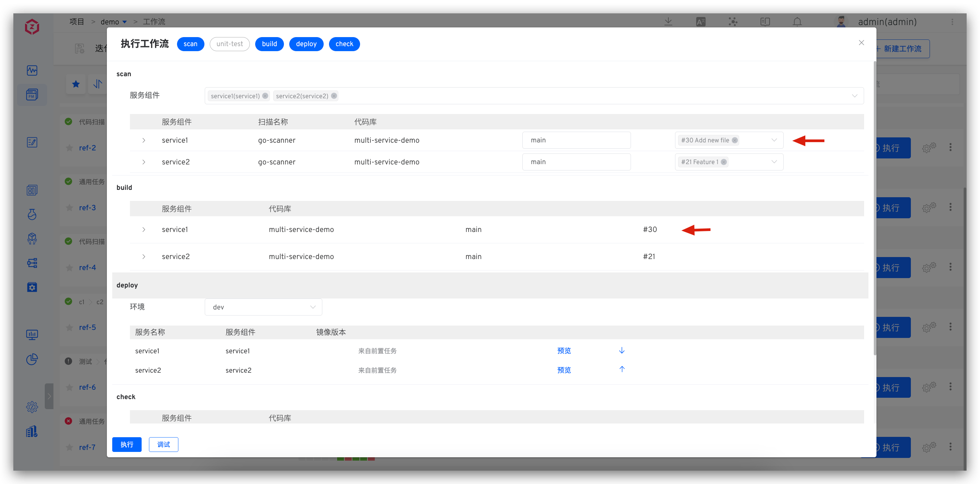Open the monitor dashboard icon in the sidebar
The image size is (980, 484).
[32, 335]
